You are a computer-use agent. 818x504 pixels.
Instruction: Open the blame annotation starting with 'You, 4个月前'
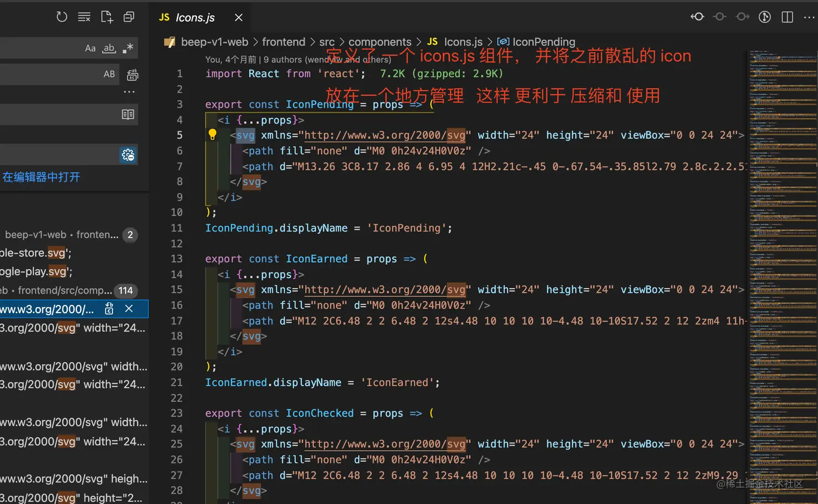[x=298, y=59]
